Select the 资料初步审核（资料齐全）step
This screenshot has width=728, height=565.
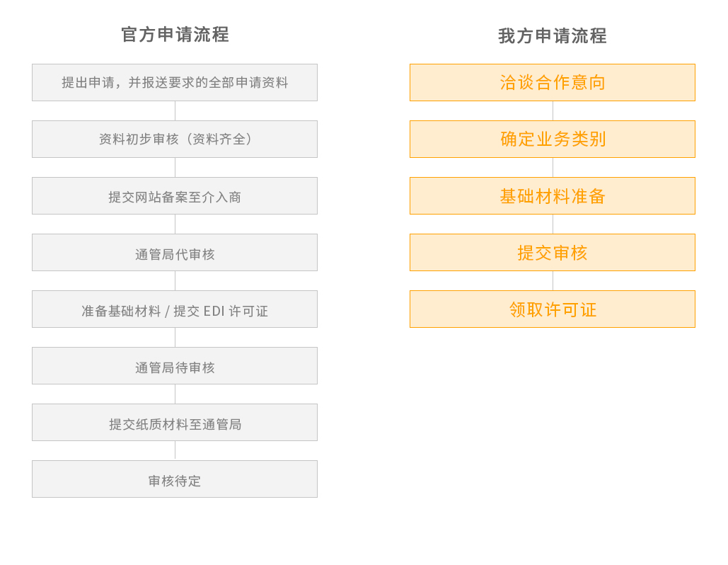(175, 139)
